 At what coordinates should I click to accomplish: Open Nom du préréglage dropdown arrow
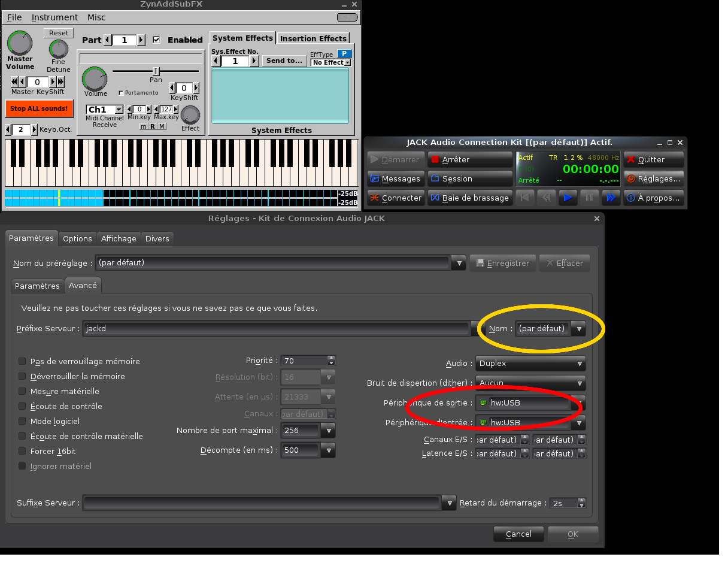(x=459, y=263)
